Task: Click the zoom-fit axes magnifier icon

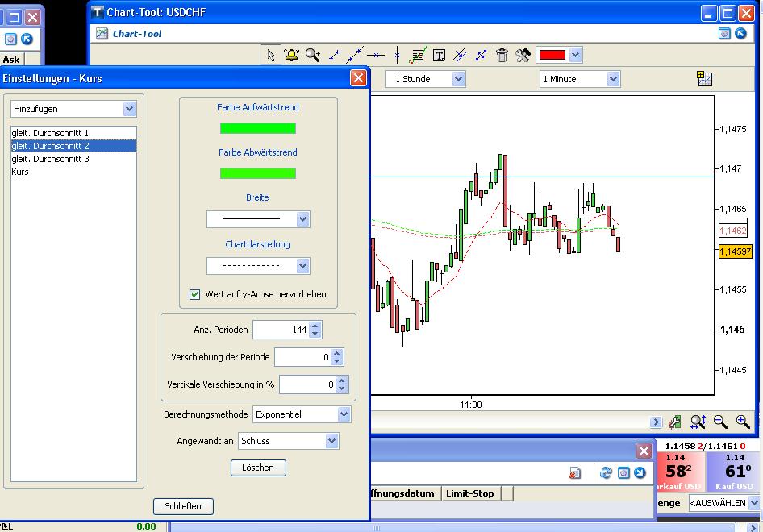Action: pyautogui.click(x=698, y=422)
